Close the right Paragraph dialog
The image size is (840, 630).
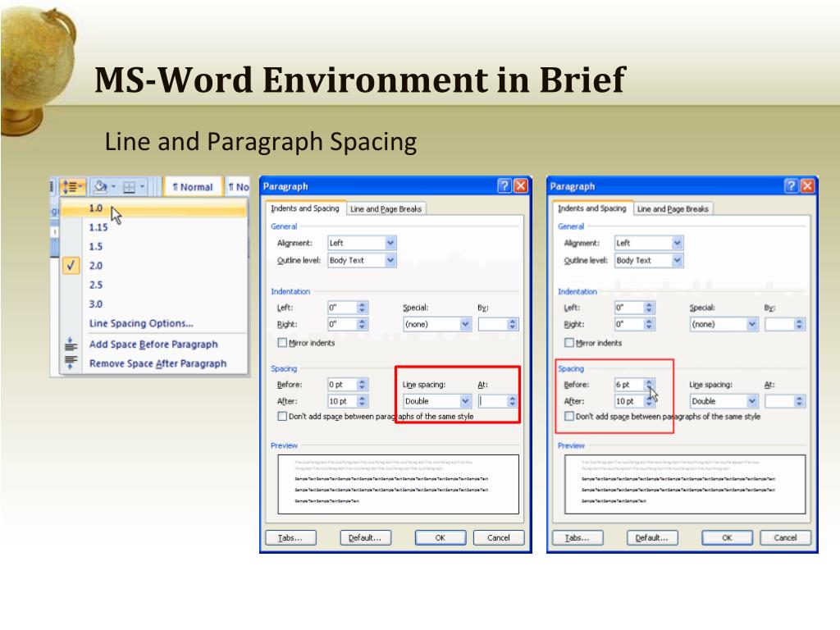[807, 186]
